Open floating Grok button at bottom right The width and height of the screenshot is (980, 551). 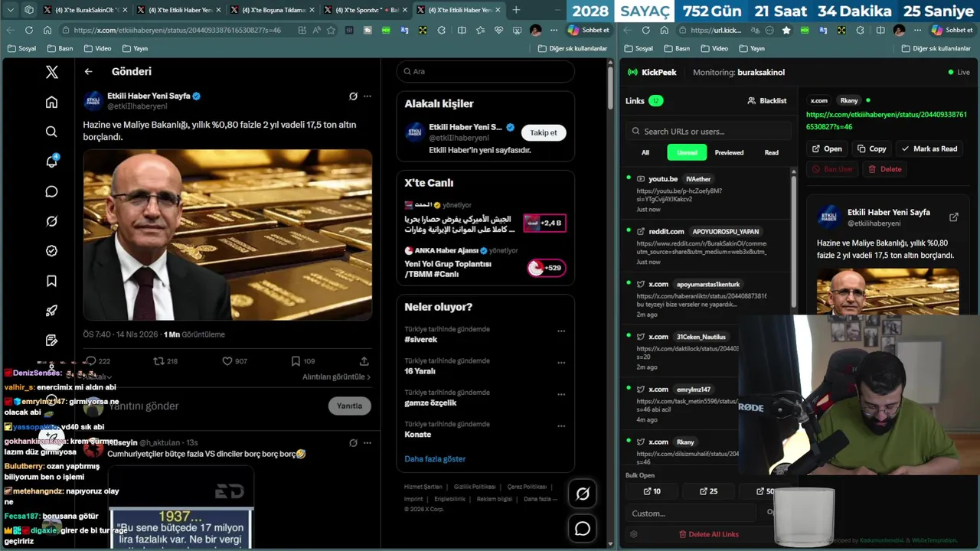point(583,494)
